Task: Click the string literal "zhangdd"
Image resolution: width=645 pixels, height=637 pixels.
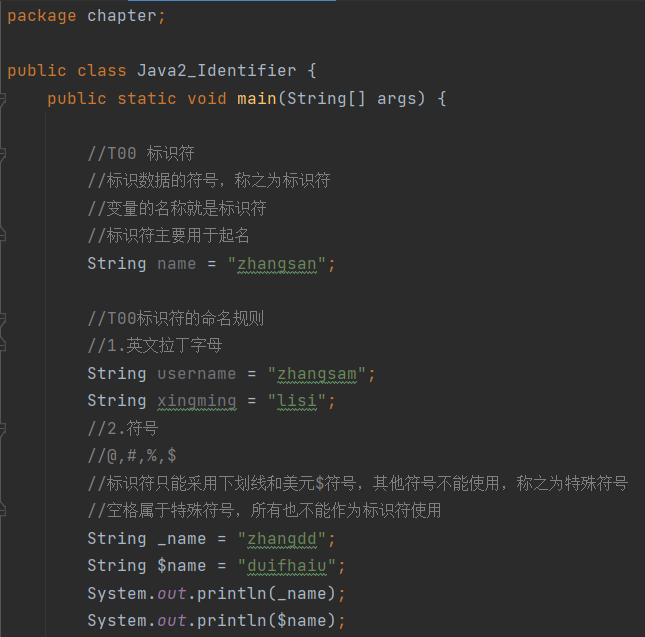Action: [x=286, y=539]
